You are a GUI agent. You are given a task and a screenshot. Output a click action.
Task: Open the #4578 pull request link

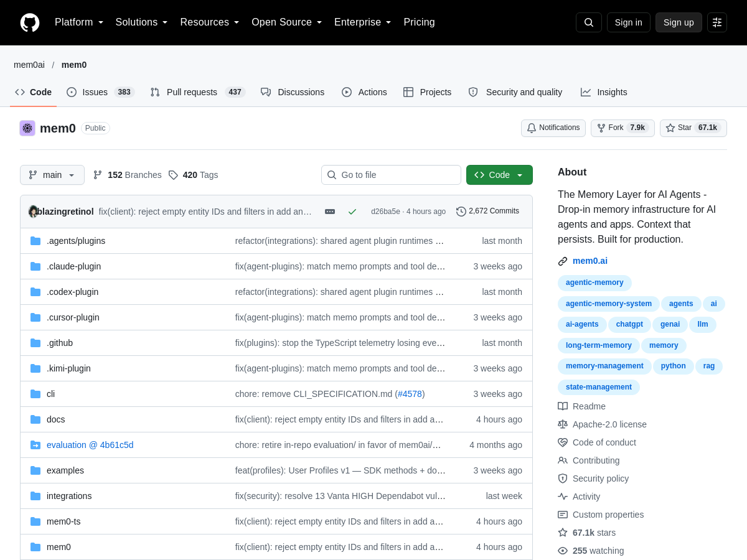pos(410,394)
